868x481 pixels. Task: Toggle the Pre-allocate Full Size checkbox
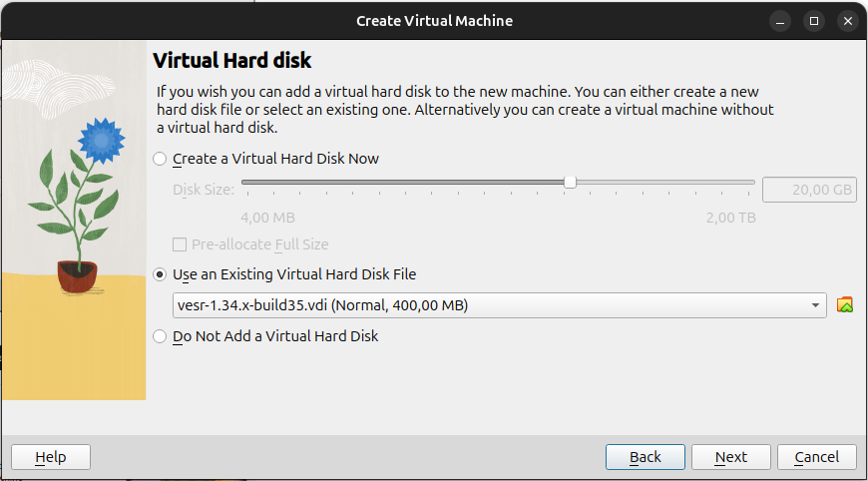point(180,244)
